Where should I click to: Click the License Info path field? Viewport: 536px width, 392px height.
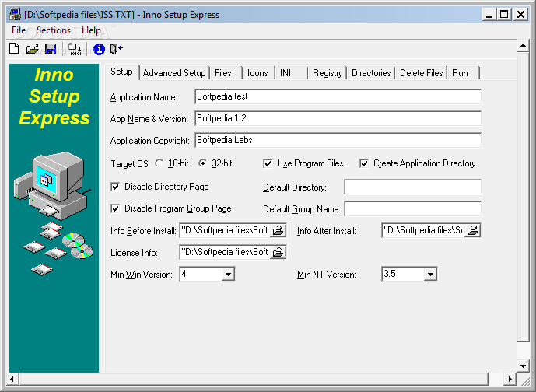pyautogui.click(x=226, y=252)
